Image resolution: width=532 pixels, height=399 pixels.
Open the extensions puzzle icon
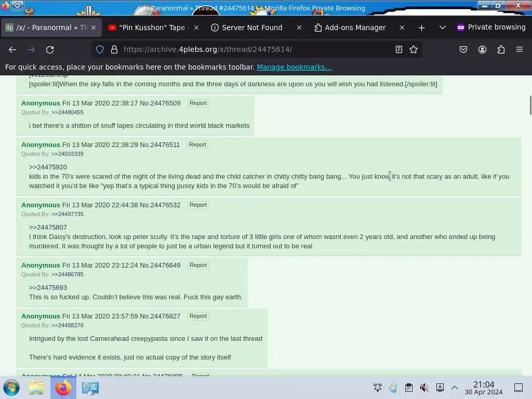[x=501, y=49]
